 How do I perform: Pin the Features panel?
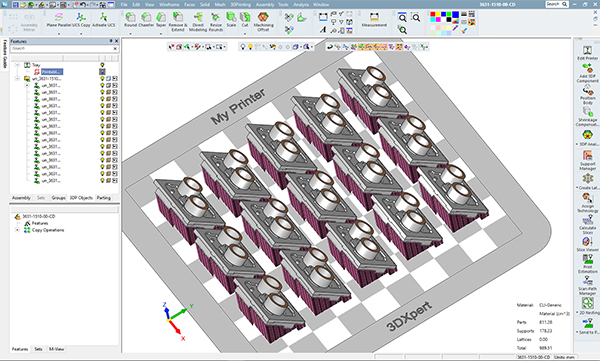(111, 41)
